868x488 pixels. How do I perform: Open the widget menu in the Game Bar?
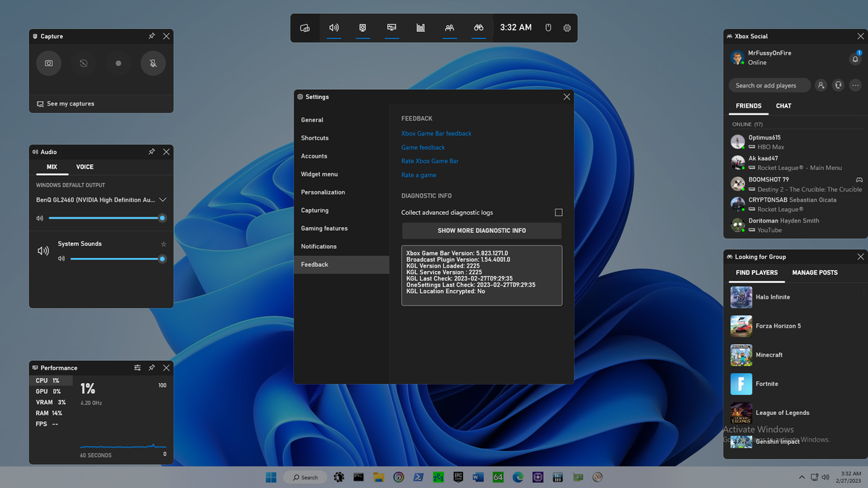305,27
